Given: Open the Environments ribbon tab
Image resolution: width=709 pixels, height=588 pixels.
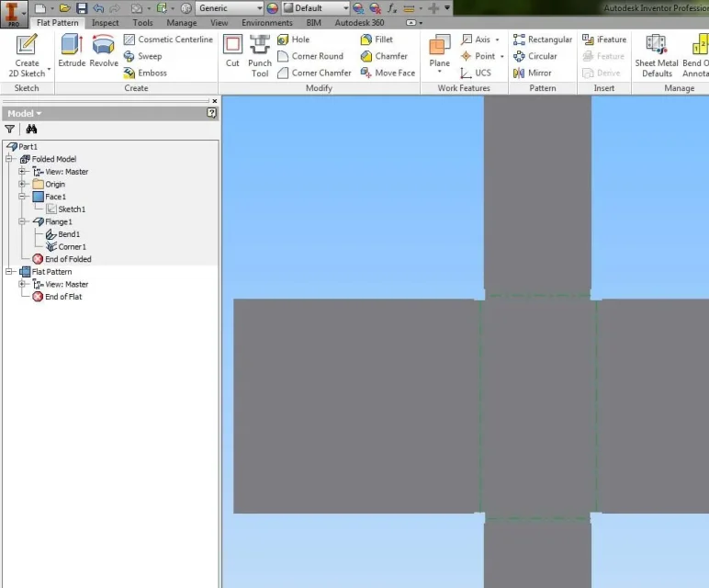Looking at the screenshot, I should tap(266, 23).
